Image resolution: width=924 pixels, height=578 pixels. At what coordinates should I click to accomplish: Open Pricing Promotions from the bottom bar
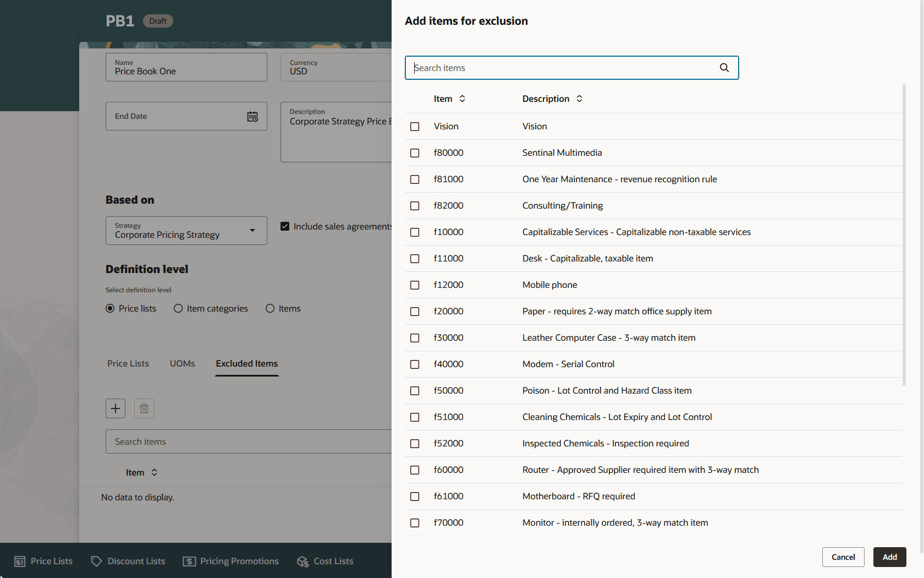tap(230, 560)
